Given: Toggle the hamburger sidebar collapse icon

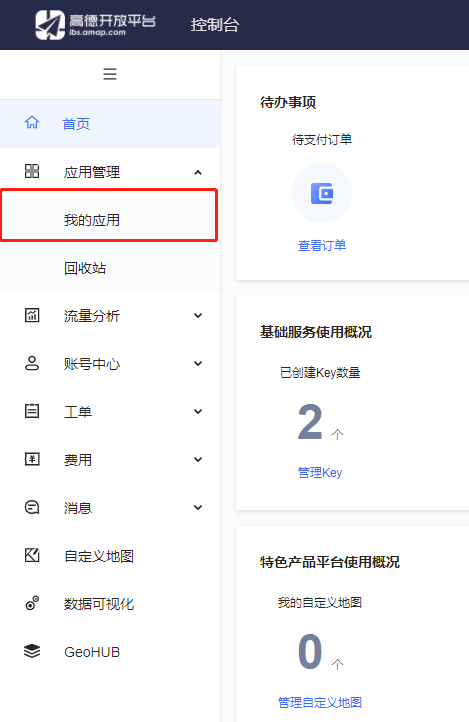Looking at the screenshot, I should tap(110, 74).
